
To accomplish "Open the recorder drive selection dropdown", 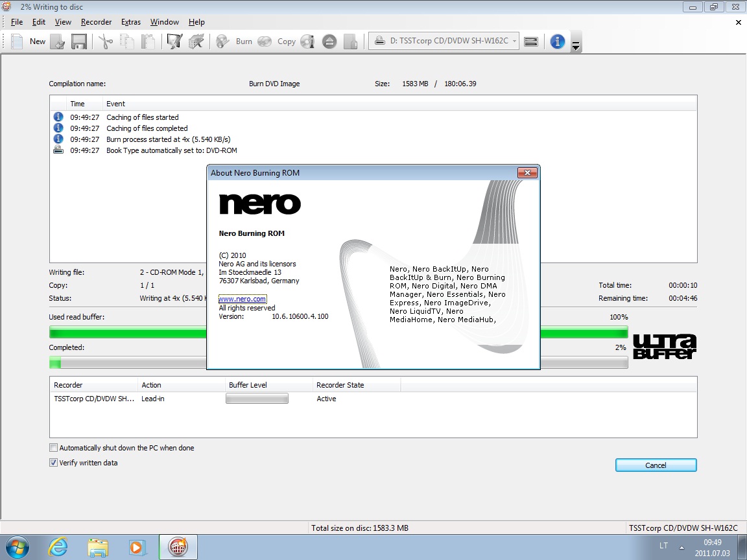I will [445, 41].
